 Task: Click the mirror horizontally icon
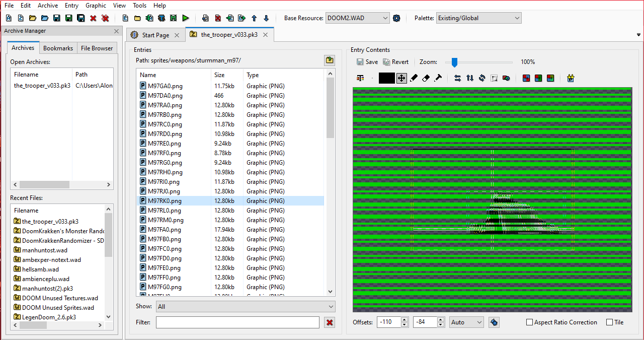coord(457,78)
